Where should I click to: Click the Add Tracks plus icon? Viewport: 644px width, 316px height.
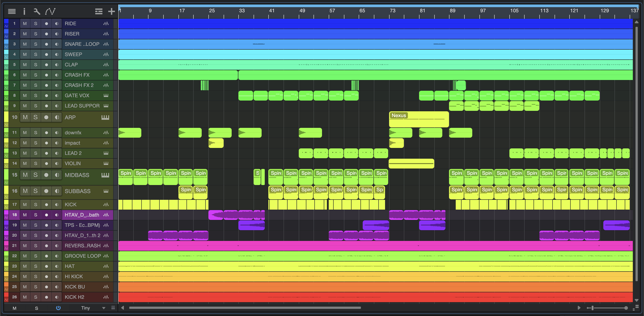[111, 11]
